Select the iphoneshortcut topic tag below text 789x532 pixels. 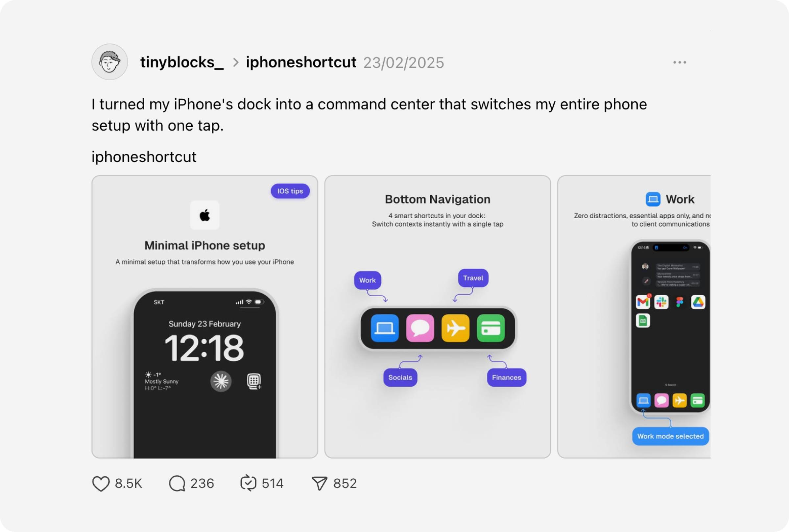pyautogui.click(x=144, y=157)
